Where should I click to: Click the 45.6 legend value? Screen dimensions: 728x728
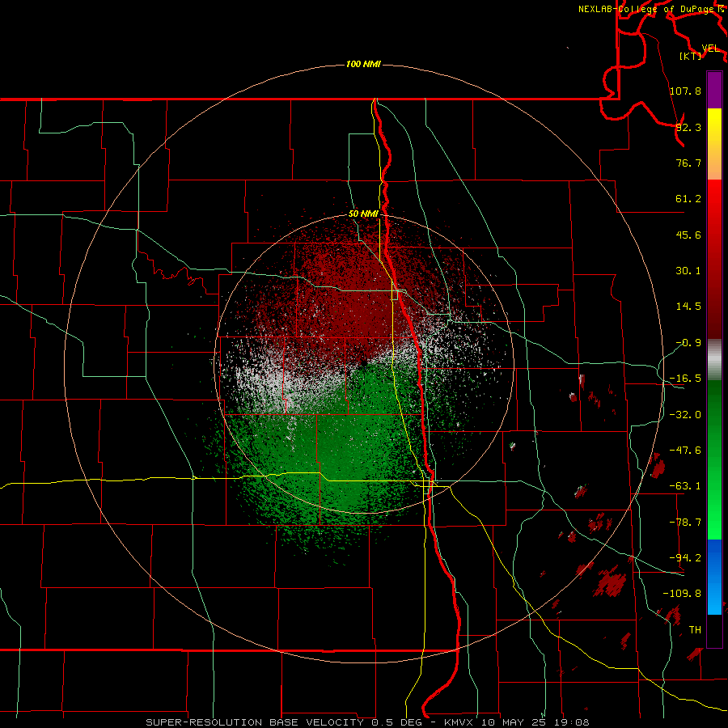[688, 235]
